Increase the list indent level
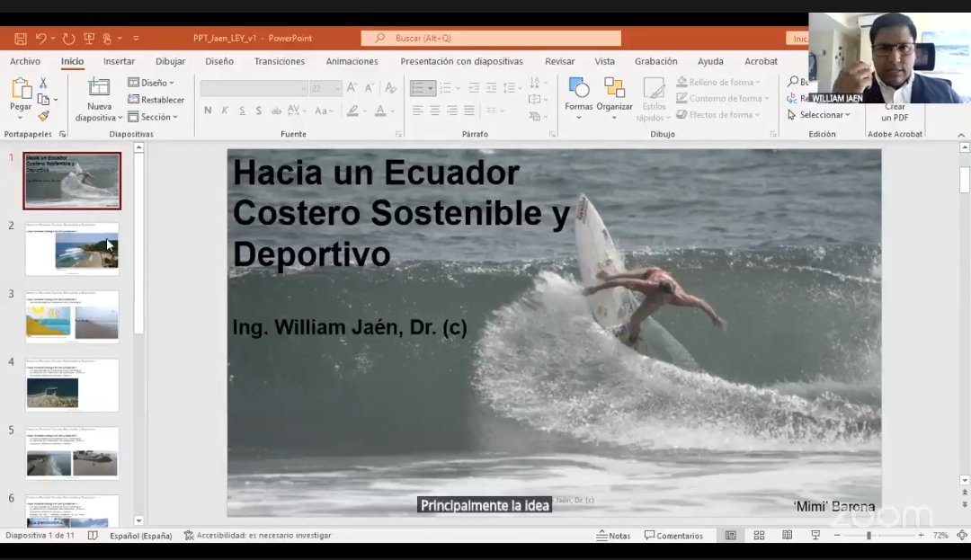The width and height of the screenshot is (971, 560). click(x=491, y=88)
